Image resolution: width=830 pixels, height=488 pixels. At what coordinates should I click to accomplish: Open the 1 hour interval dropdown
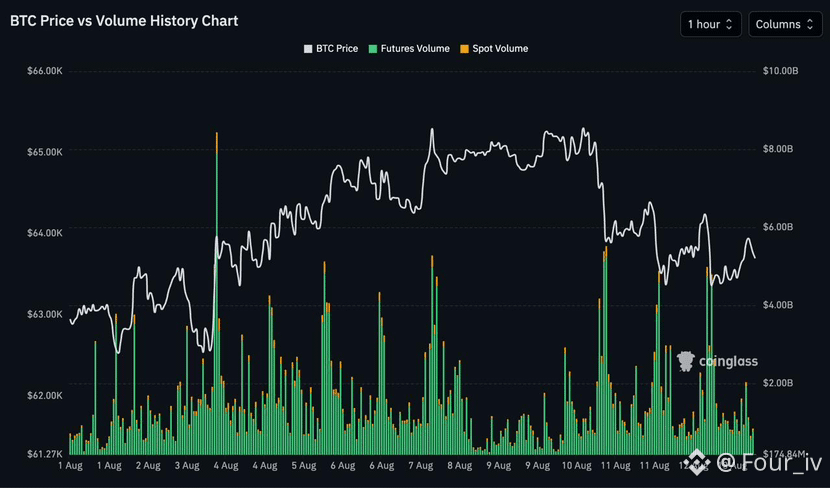[710, 24]
